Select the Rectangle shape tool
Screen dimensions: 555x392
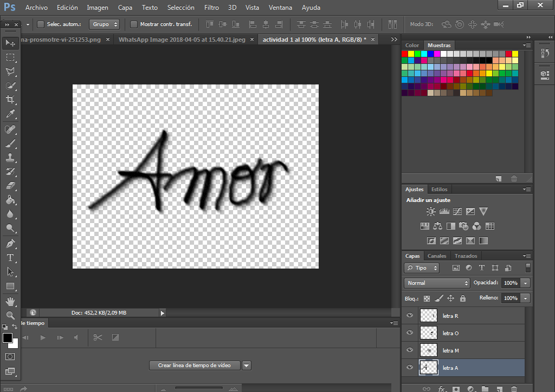[x=10, y=286]
